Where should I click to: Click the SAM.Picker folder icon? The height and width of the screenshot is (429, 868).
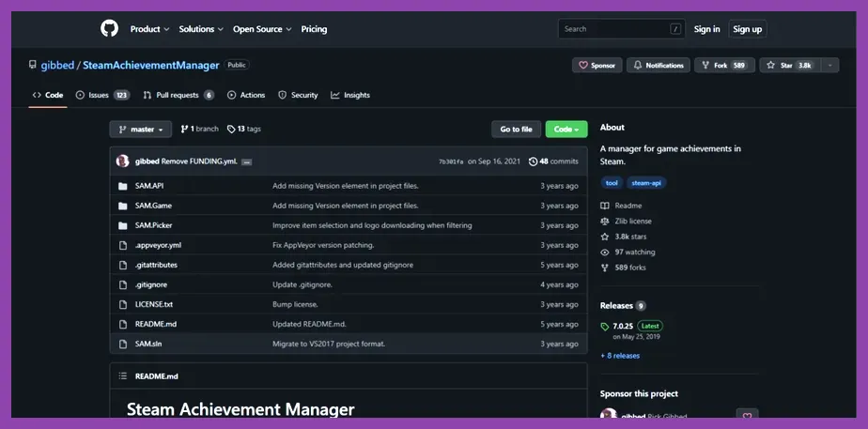123,225
